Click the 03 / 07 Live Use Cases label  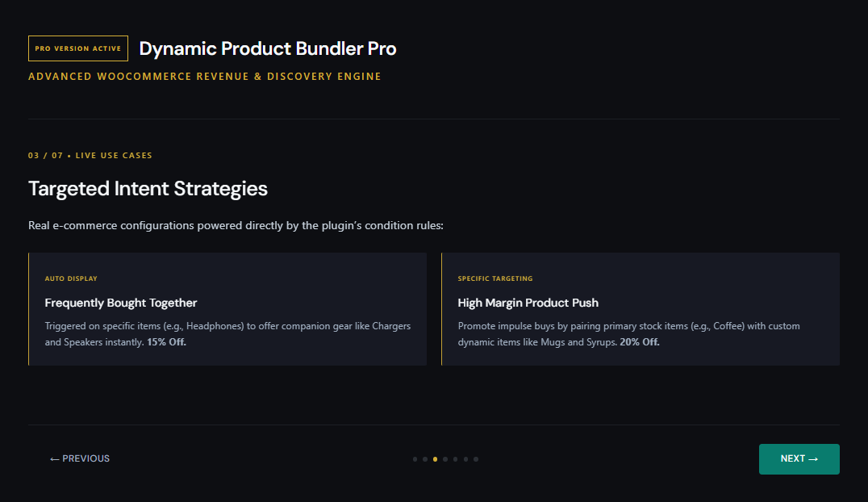point(90,156)
